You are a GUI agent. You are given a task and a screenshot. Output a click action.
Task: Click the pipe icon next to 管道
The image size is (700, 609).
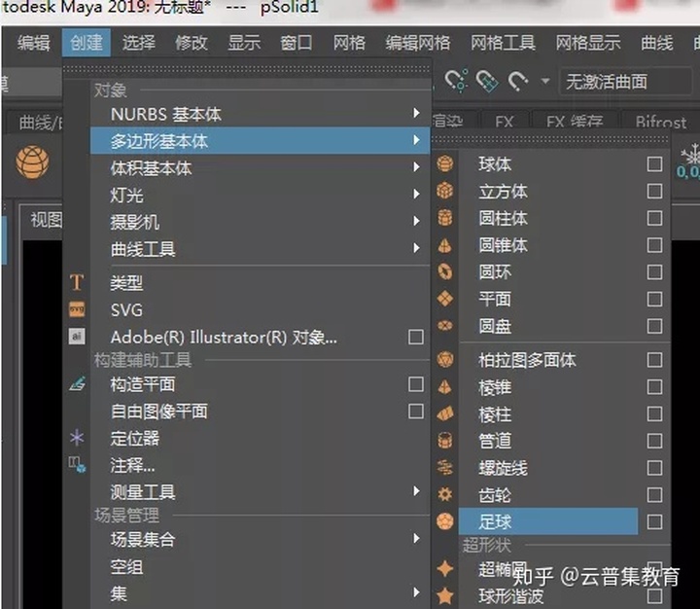[x=444, y=441]
